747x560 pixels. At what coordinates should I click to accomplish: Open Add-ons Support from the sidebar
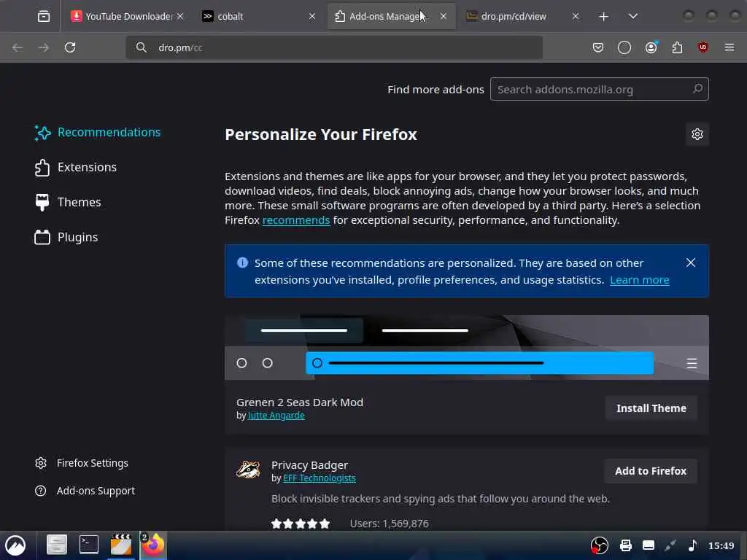tap(85, 491)
